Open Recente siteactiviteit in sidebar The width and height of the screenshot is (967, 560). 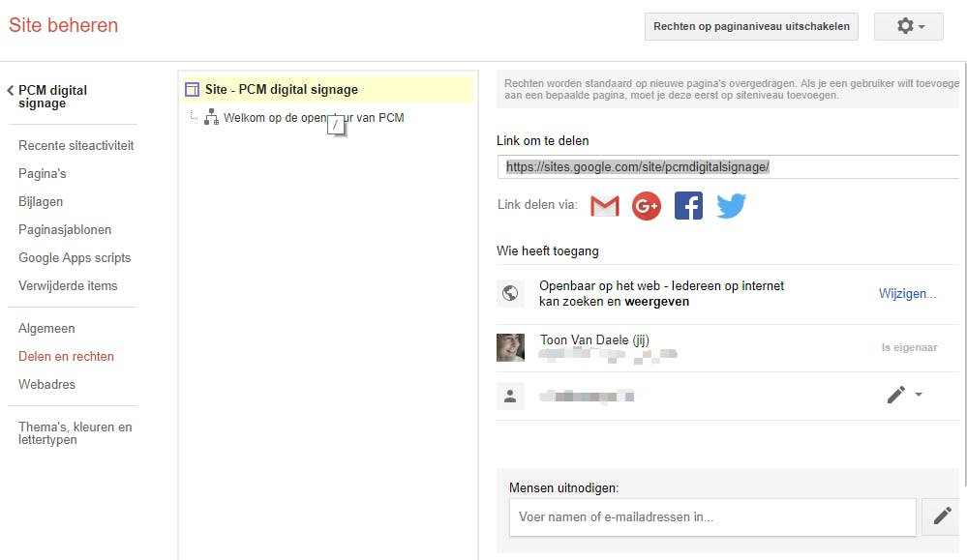tap(76, 146)
